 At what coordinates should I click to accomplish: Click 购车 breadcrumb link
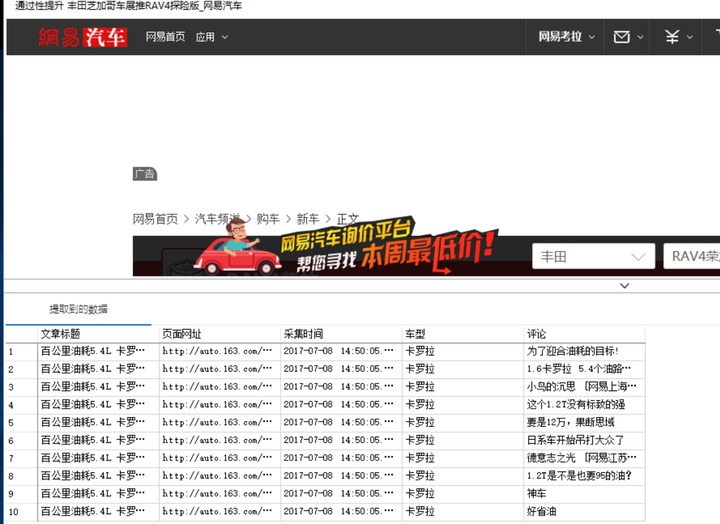point(268,219)
